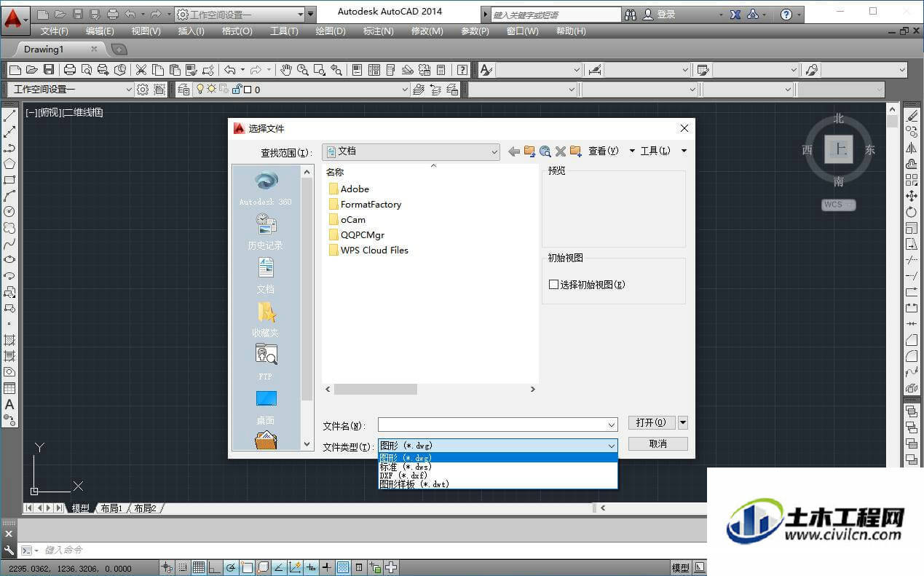Click the delete X icon in dialog toolbar
This screenshot has width=924, height=576.
coord(560,151)
